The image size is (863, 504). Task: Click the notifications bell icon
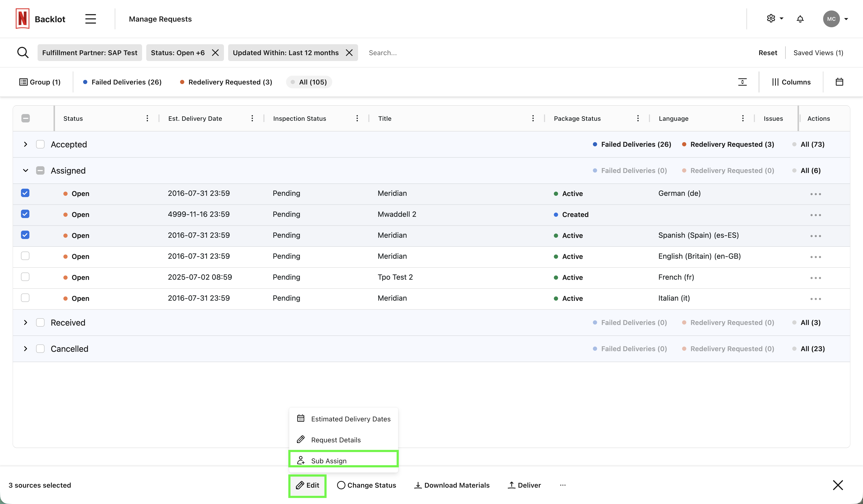tap(800, 19)
